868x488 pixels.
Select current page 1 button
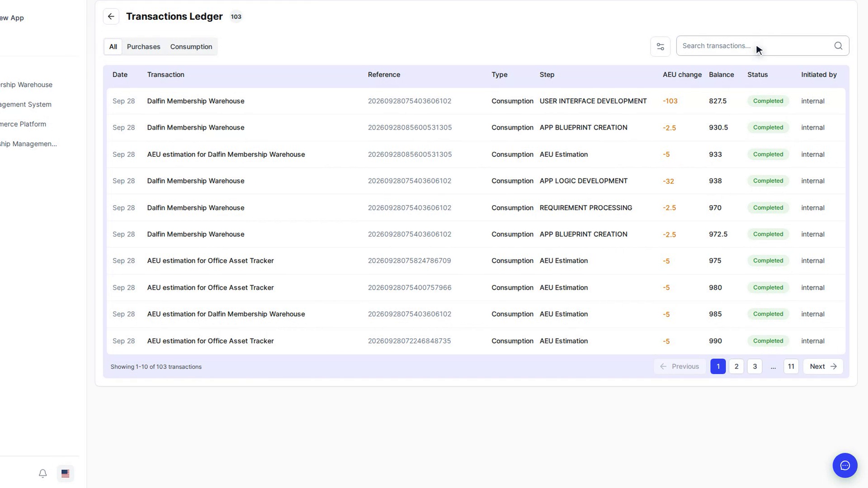coord(718,366)
